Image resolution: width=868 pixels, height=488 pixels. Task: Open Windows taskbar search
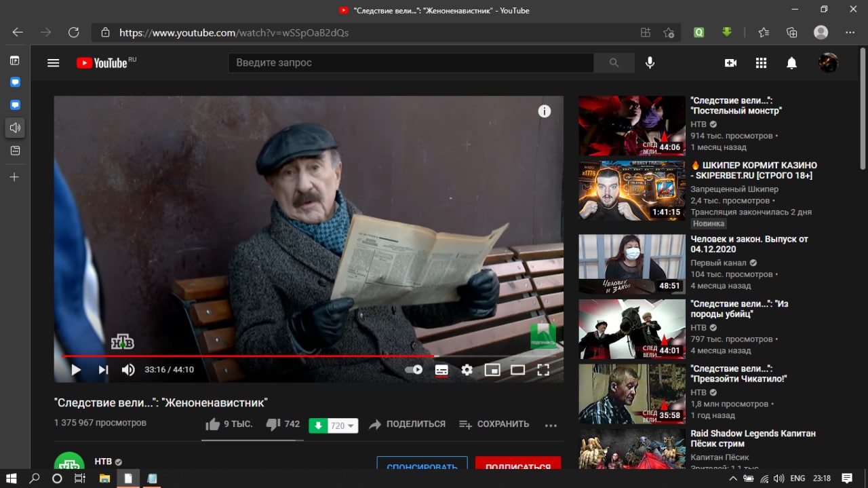tap(35, 478)
